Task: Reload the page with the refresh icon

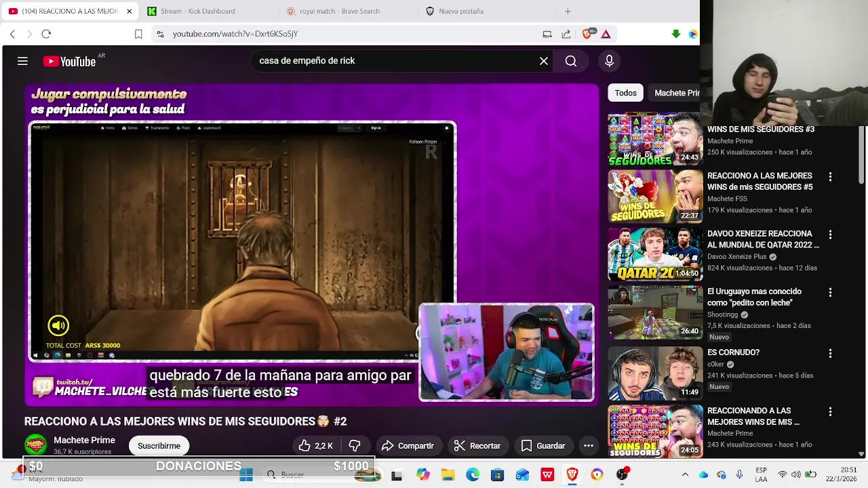Action: pyautogui.click(x=46, y=34)
